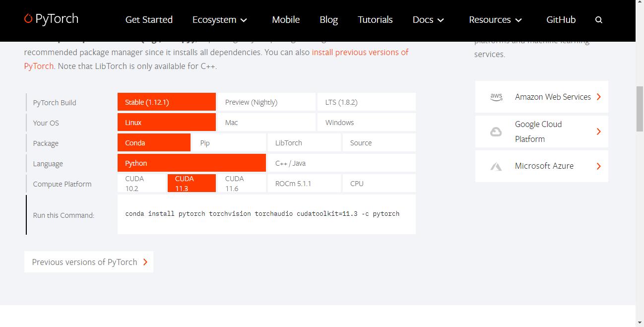
Task: Click the Google Cloud Platform cloud icon
Action: (x=496, y=131)
